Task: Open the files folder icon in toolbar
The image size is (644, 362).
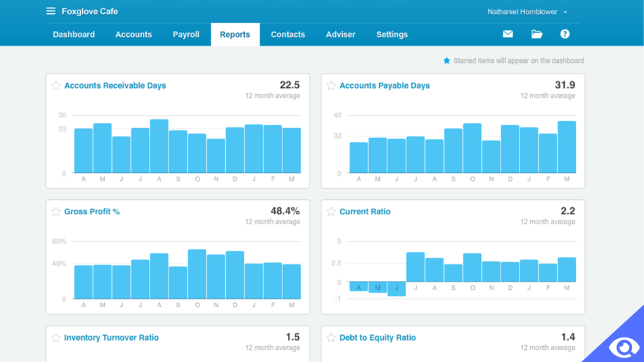Action: click(x=536, y=34)
